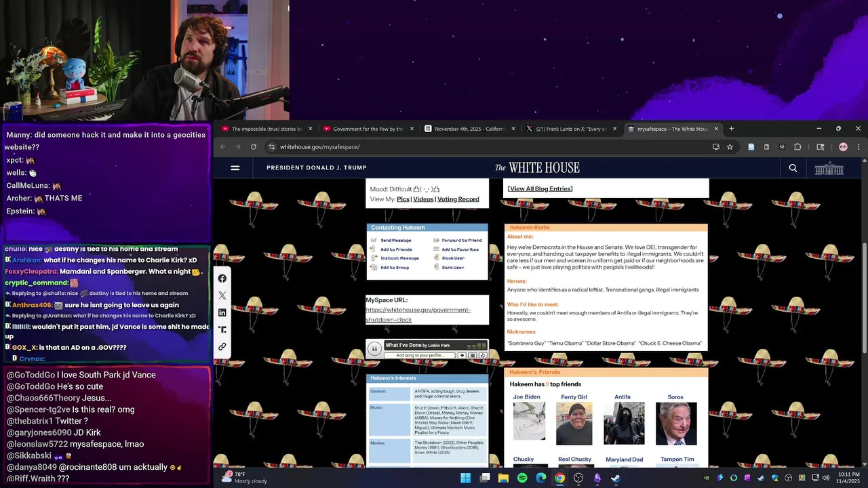Viewport: 868px width, 488px height.
Task: Click the music note icon in player
Action: point(483,355)
